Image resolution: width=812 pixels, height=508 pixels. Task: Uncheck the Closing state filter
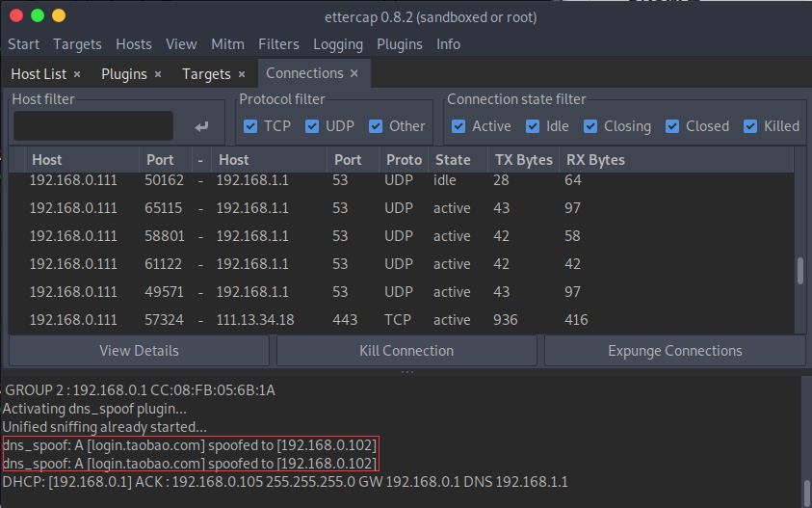coord(590,126)
